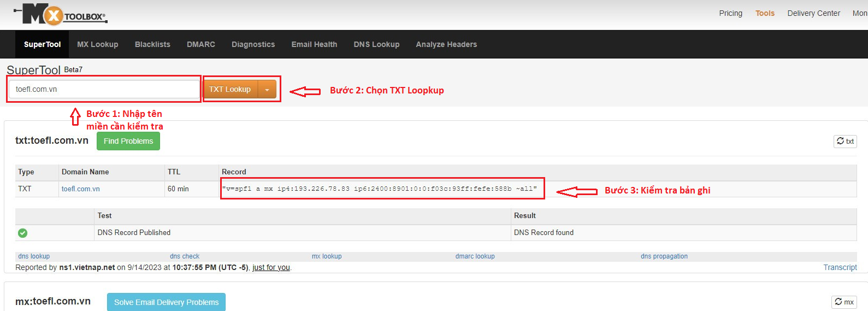The height and width of the screenshot is (311, 868).
Task: Select the SPF record text value
Action: pyautogui.click(x=380, y=189)
